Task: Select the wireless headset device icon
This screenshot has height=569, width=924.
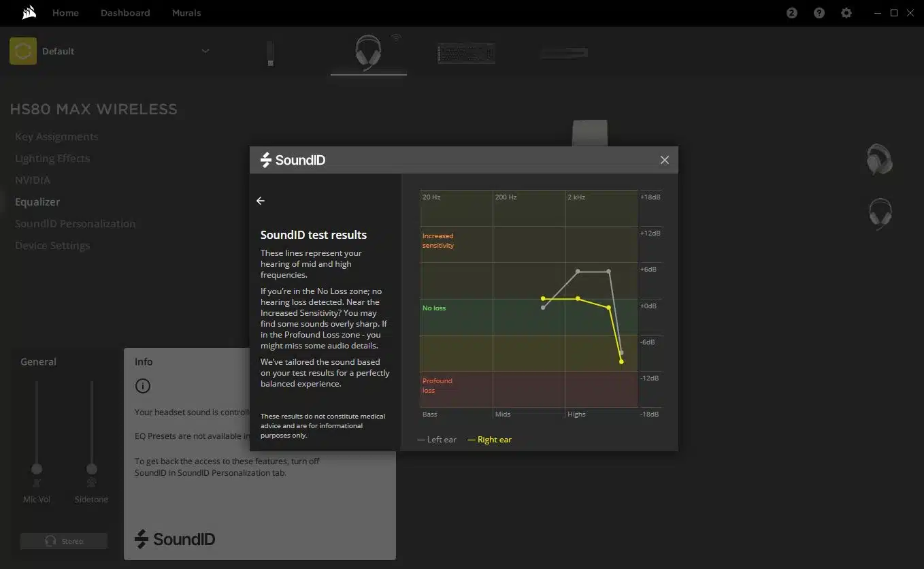Action: pyautogui.click(x=369, y=53)
